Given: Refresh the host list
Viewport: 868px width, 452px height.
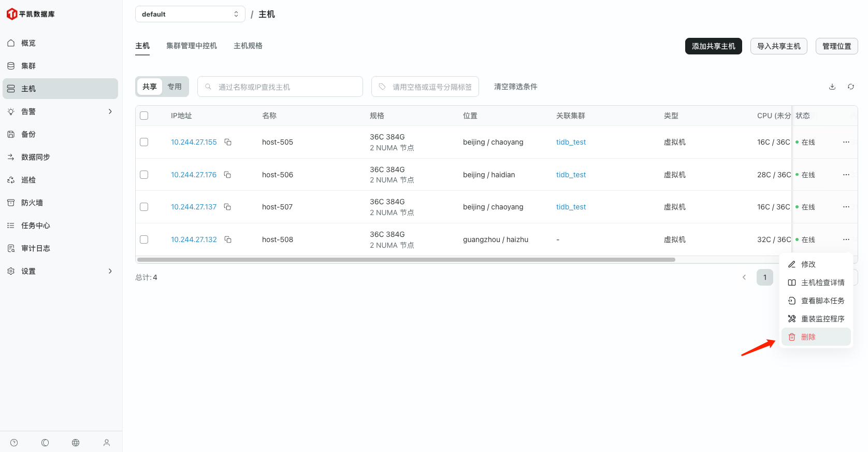Looking at the screenshot, I should (851, 87).
